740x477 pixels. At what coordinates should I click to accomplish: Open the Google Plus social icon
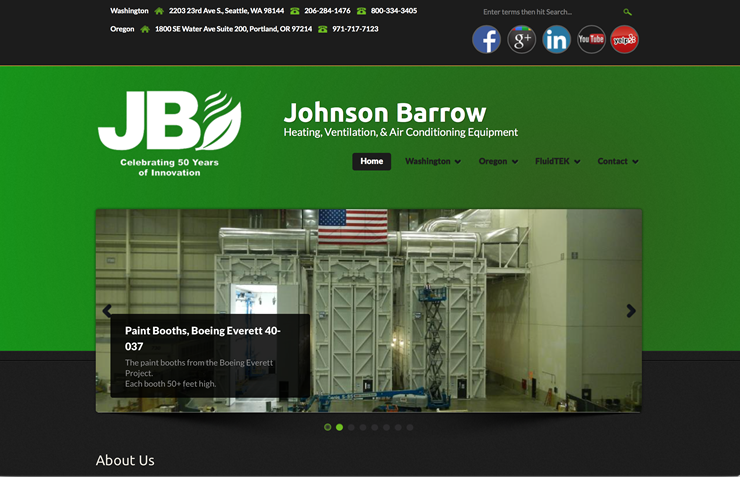(x=521, y=40)
